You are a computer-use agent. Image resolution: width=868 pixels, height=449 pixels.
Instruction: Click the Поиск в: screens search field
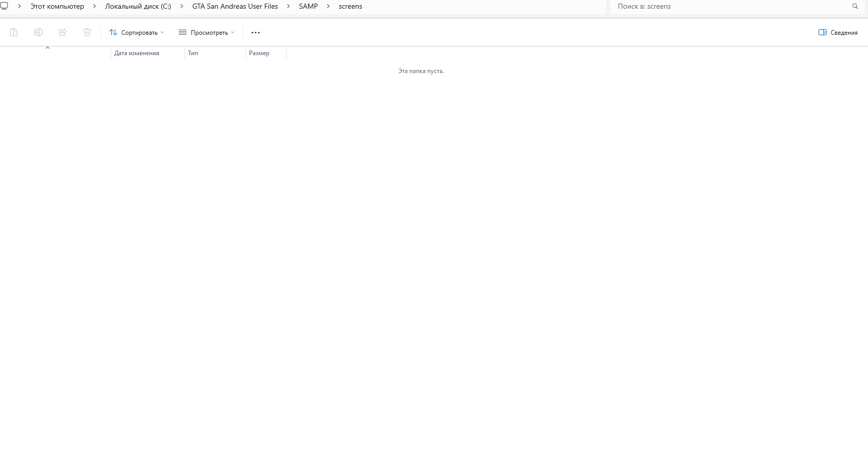coord(730,6)
